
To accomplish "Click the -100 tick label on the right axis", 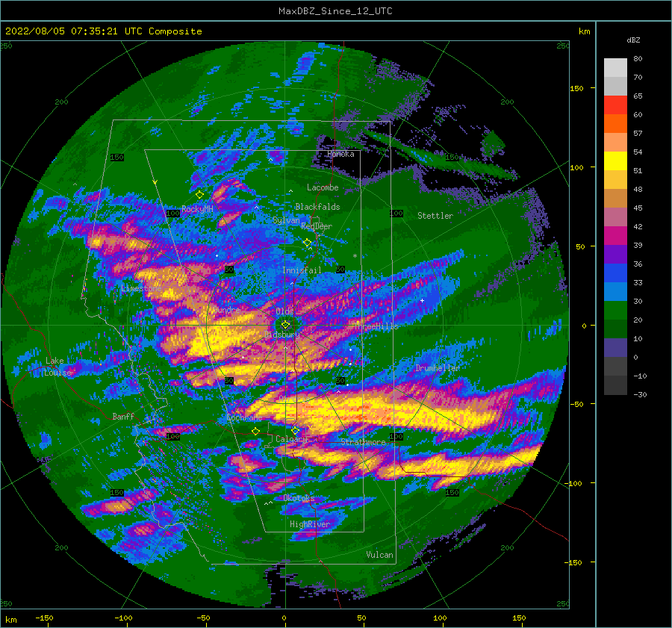I will (x=572, y=483).
